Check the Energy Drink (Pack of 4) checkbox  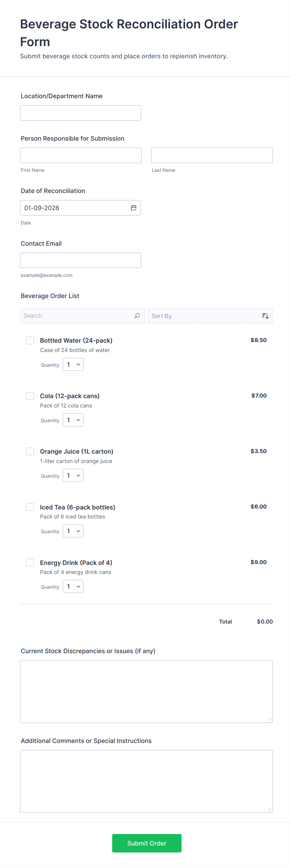[30, 562]
